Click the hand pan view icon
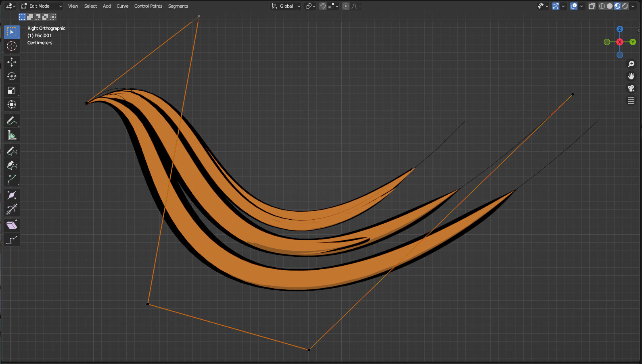This screenshot has width=642, height=364. click(x=631, y=76)
